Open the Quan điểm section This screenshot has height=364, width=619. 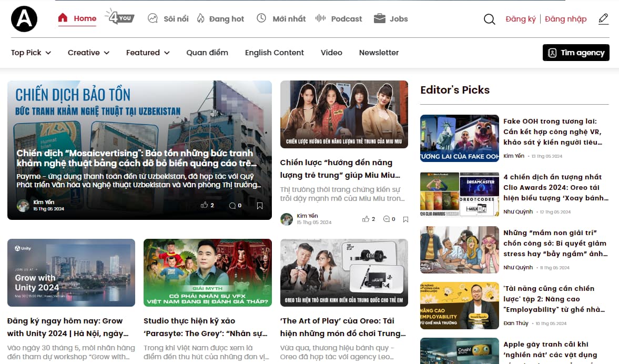coord(207,53)
